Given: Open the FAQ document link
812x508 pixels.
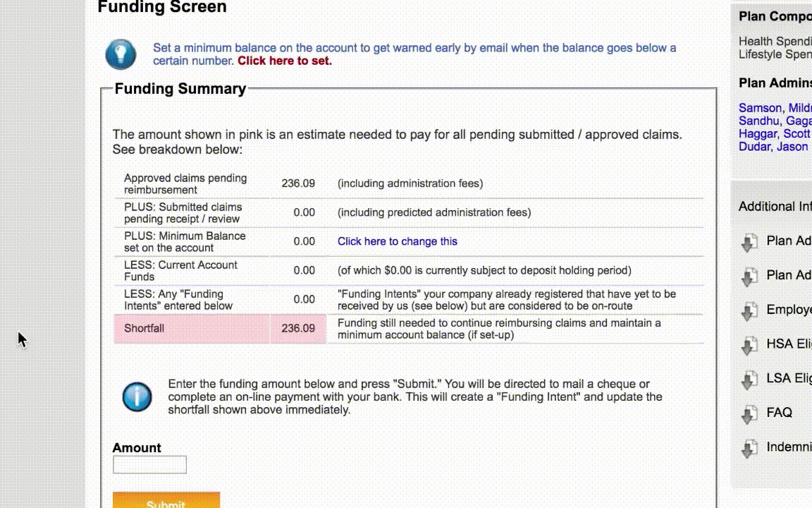Looking at the screenshot, I should click(780, 413).
